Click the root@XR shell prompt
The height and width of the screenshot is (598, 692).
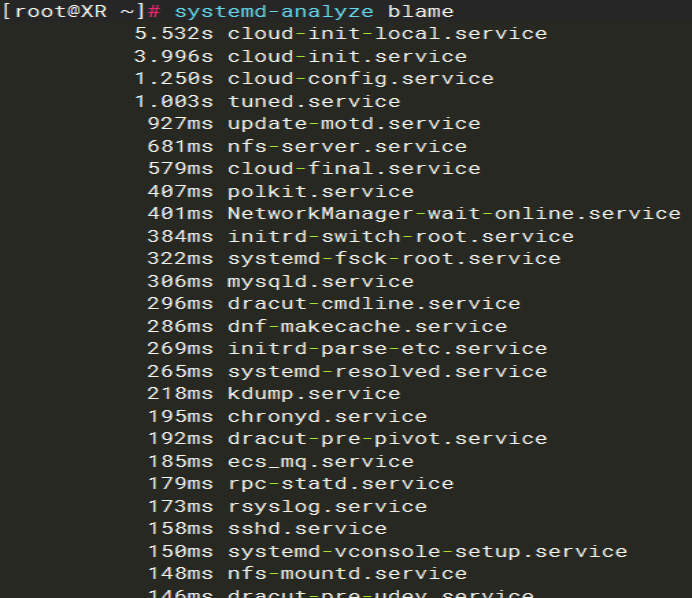73,12
